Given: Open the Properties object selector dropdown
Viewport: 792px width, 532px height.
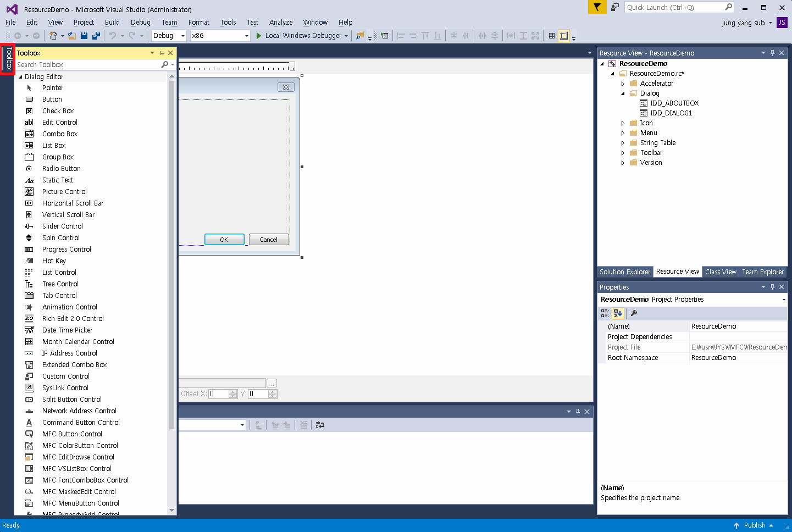Looking at the screenshot, I should click(784, 300).
